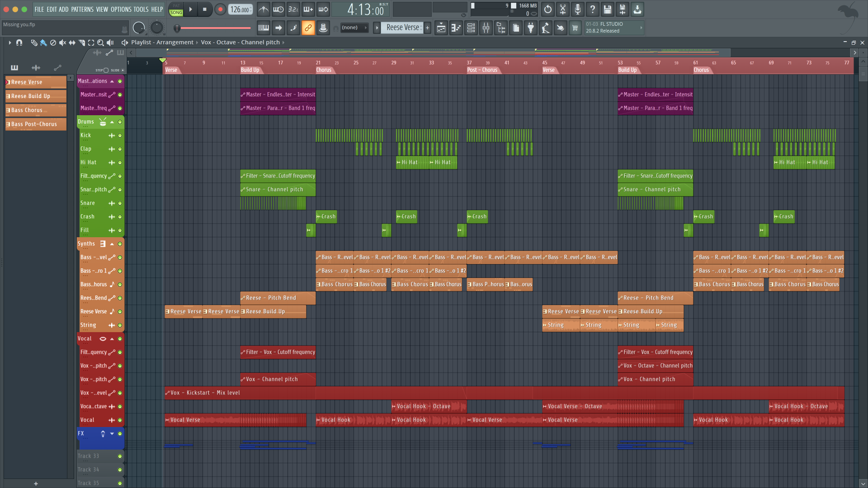This screenshot has height=488, width=868.
Task: Open the TOOLS menu
Action: (141, 9)
